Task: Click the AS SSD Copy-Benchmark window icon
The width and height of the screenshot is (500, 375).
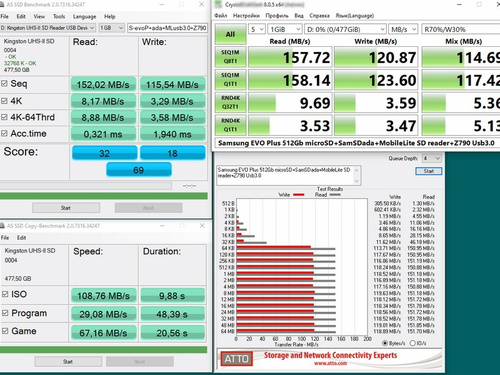Action: pyautogui.click(x=3, y=226)
